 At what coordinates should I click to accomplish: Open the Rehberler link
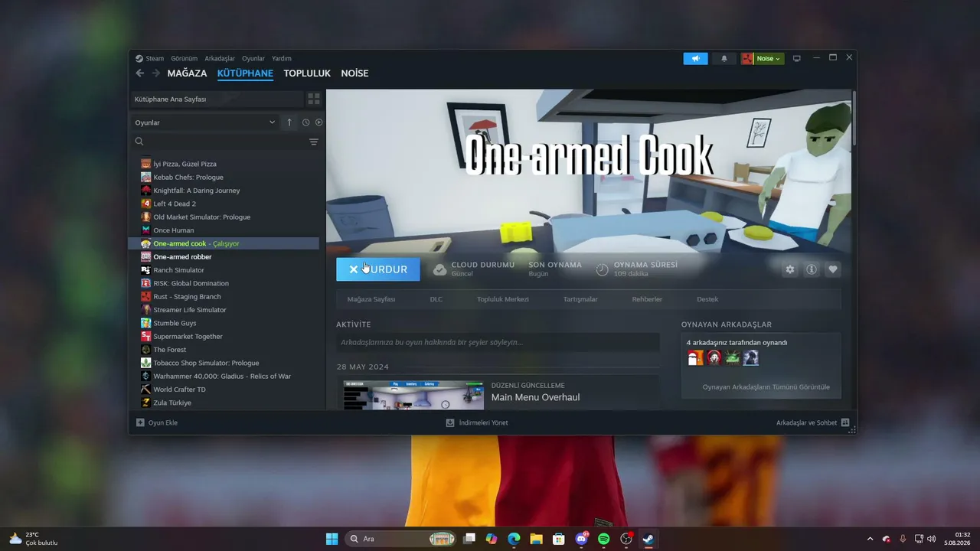(x=647, y=299)
